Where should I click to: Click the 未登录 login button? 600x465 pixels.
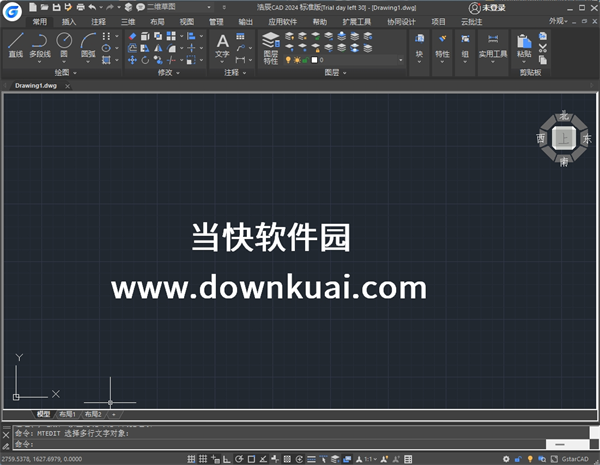coord(487,7)
